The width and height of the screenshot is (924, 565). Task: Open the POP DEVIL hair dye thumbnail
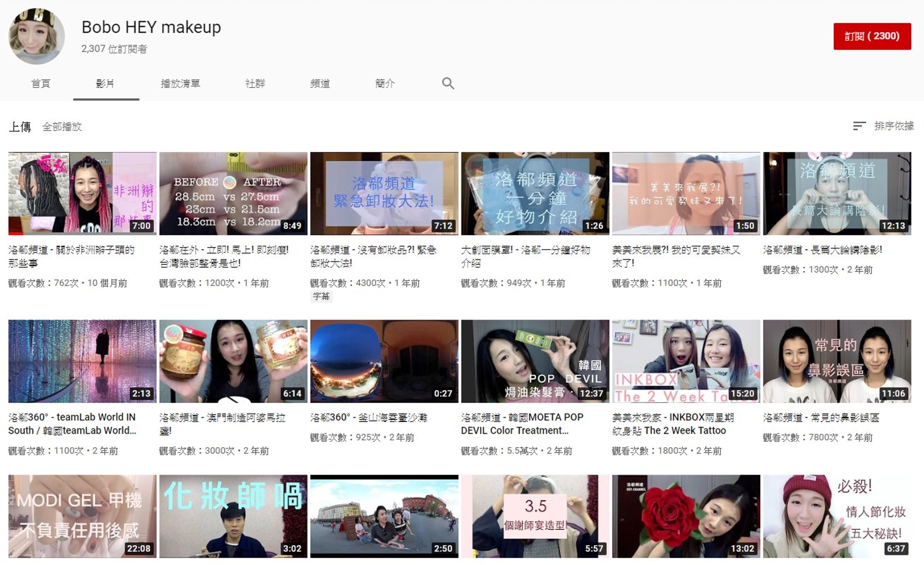[x=535, y=361]
